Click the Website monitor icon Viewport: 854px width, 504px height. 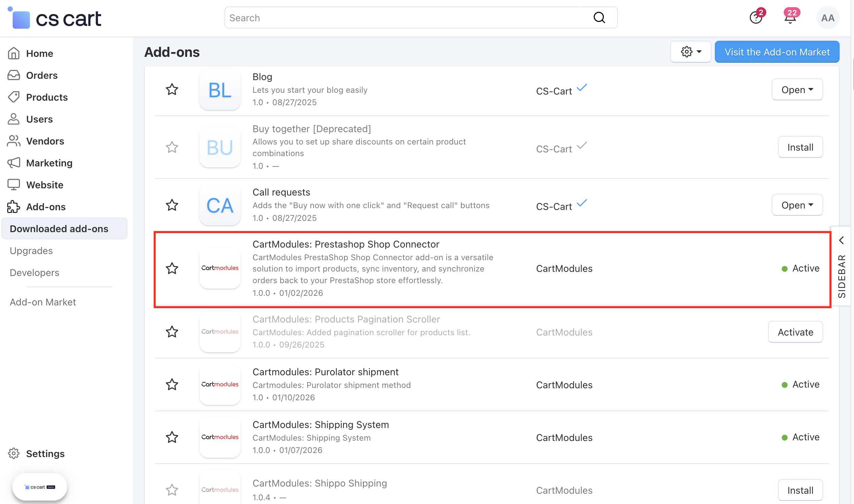pos(14,185)
